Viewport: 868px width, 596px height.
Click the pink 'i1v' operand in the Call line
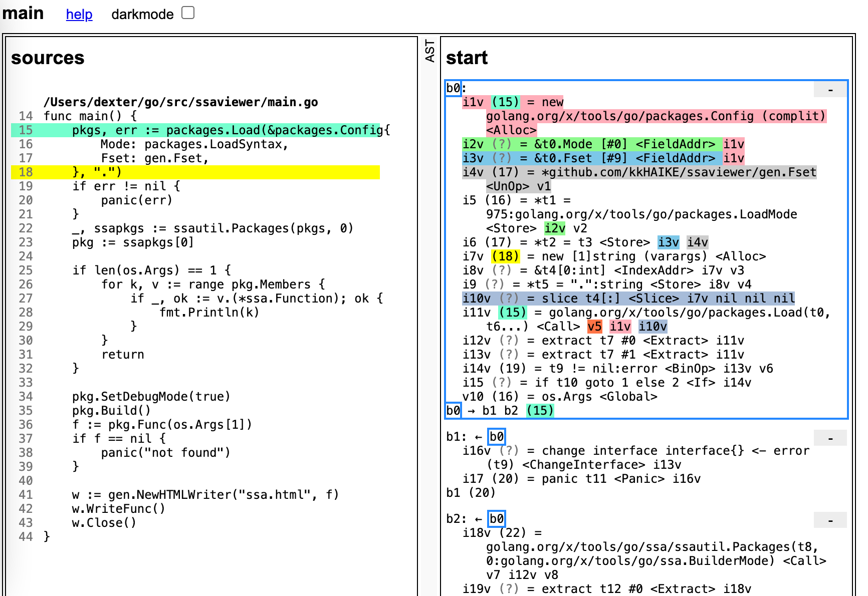[x=620, y=327]
